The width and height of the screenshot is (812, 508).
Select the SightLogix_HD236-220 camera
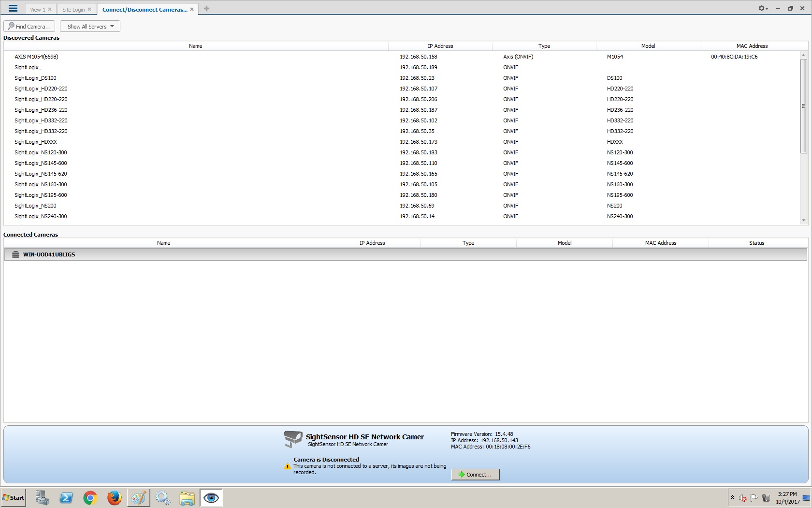[402, 110]
